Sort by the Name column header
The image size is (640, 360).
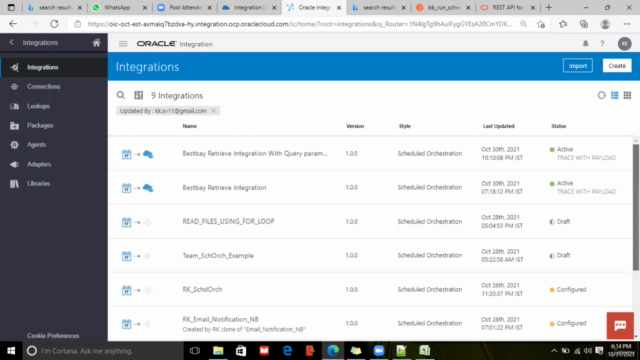(x=189, y=126)
